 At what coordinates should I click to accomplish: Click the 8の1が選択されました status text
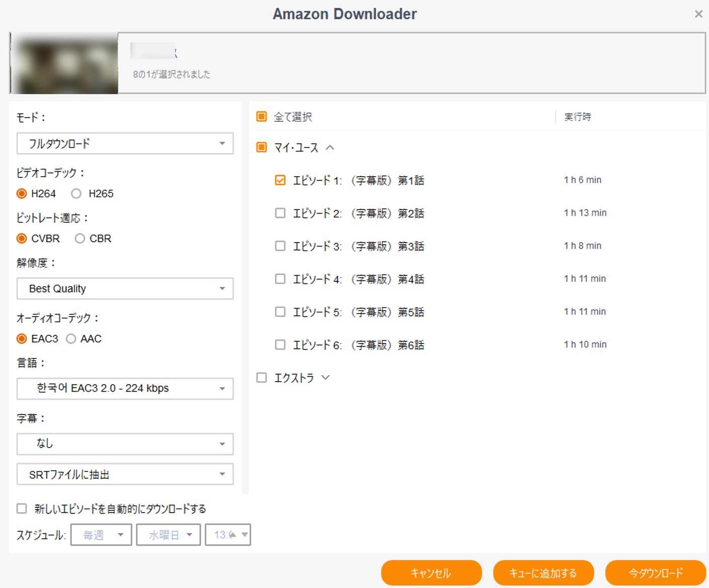(x=172, y=74)
